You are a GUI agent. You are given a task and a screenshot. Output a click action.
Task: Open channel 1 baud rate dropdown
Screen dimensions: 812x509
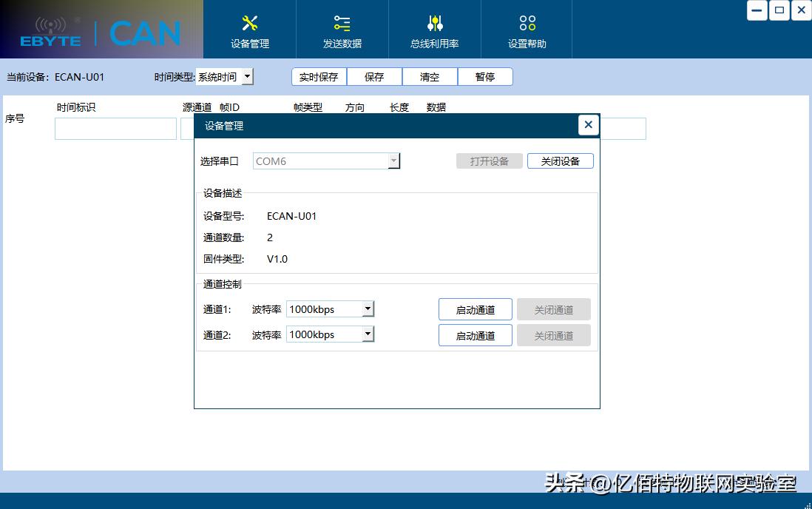click(368, 309)
